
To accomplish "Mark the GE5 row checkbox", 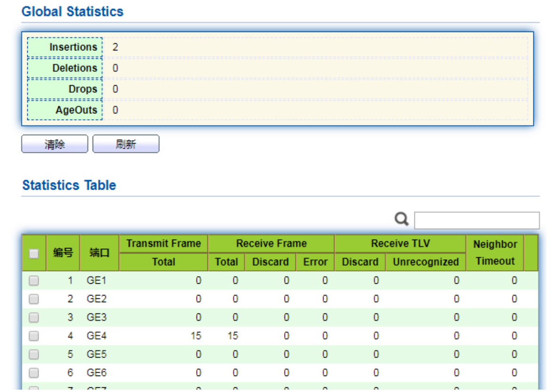I will coord(34,354).
